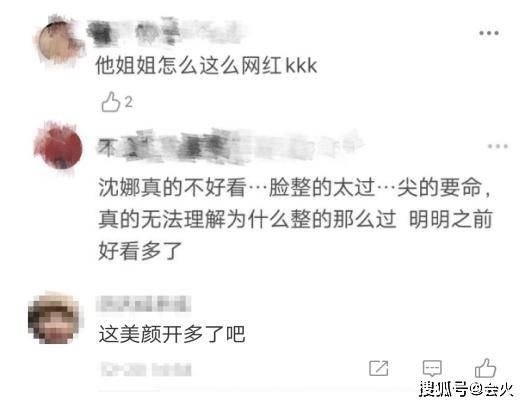Click the 搜狐号@会火 watermark
This screenshot has height=406, width=528.
pos(466,389)
